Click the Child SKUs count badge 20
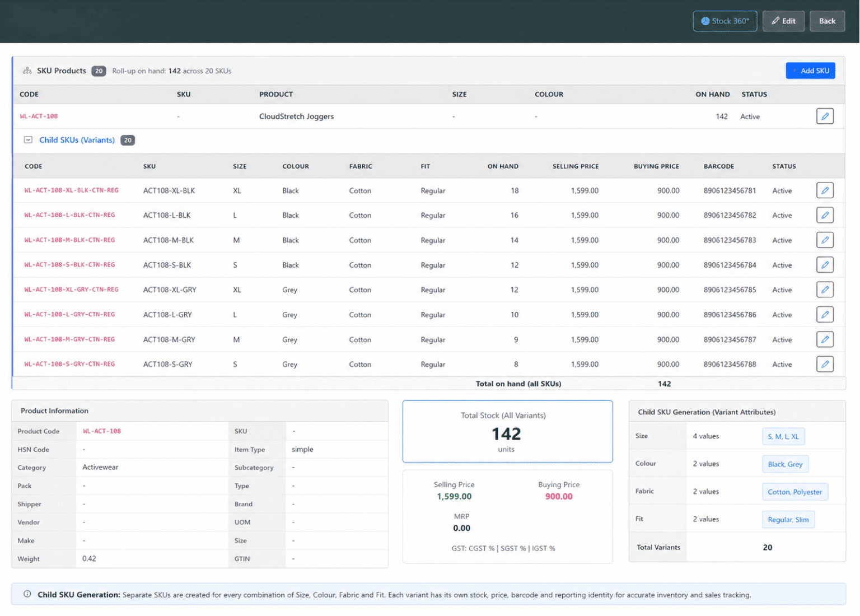The height and width of the screenshot is (616, 860). [128, 140]
